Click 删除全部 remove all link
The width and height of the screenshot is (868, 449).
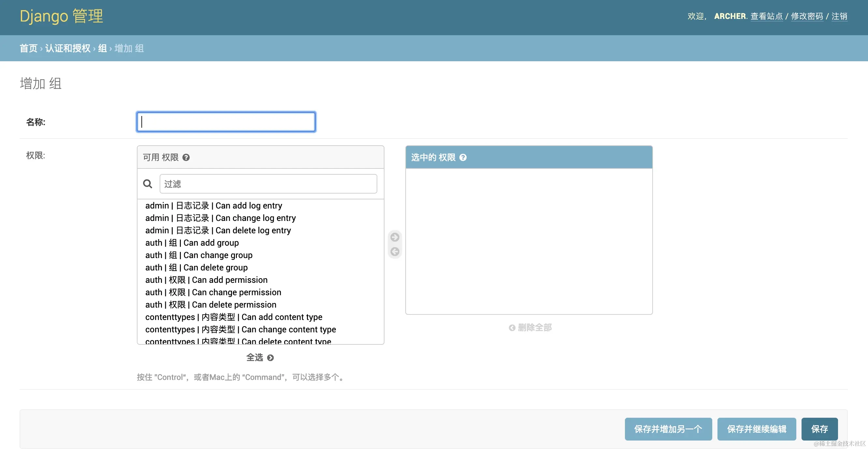coord(530,327)
